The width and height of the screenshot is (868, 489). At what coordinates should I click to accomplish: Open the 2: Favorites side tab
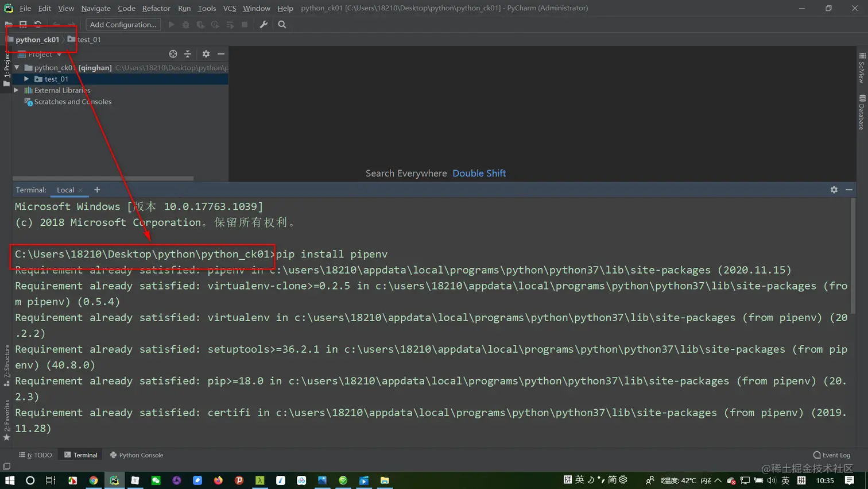point(6,420)
